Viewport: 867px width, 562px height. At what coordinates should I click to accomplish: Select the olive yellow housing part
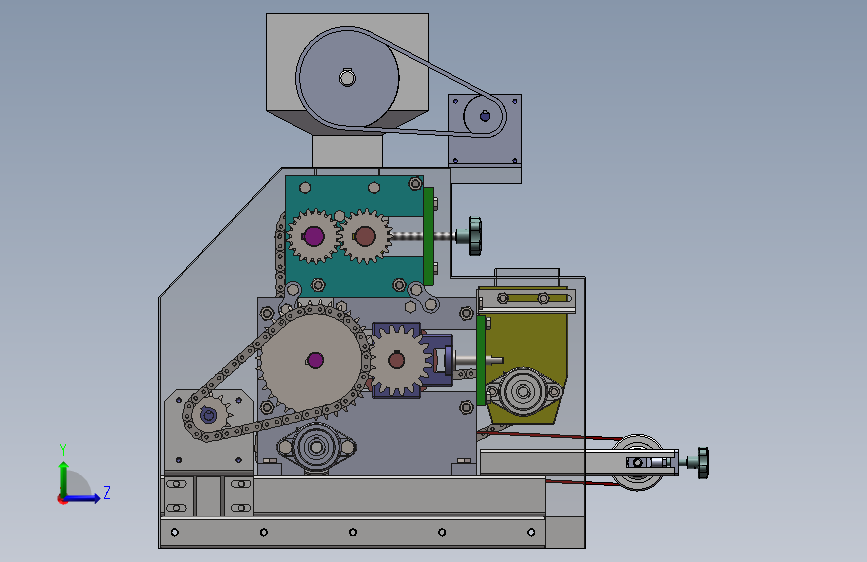point(525,343)
